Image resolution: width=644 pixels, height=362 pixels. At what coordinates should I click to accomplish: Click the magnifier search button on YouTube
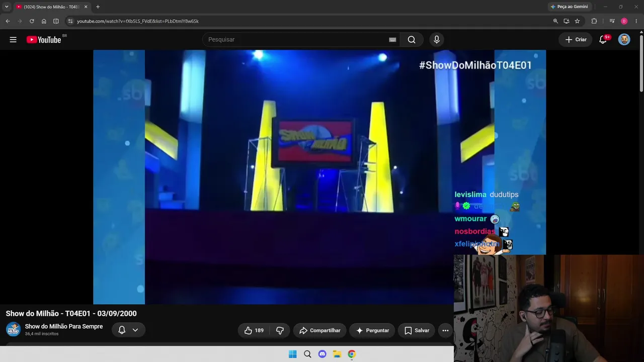(x=412, y=40)
